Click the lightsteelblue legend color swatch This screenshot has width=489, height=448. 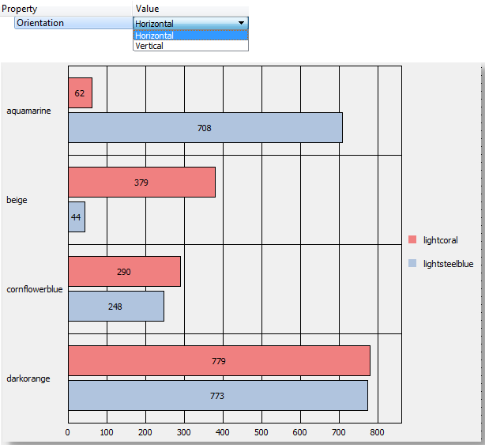[412, 264]
